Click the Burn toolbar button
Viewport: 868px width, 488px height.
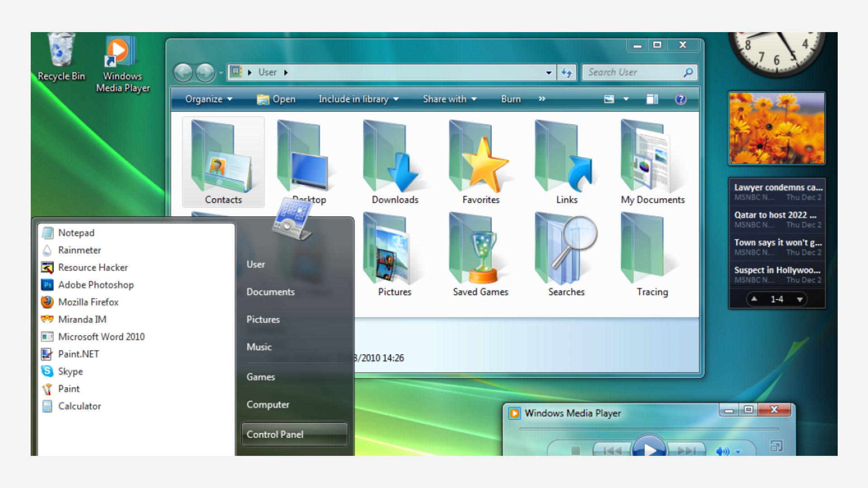click(x=511, y=99)
